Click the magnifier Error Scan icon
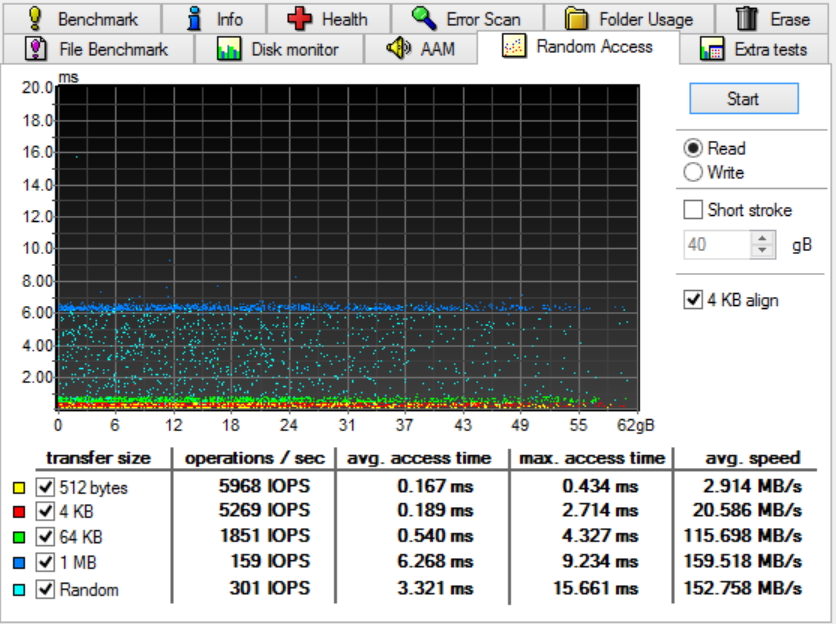This screenshot has width=836, height=624. coord(424,19)
